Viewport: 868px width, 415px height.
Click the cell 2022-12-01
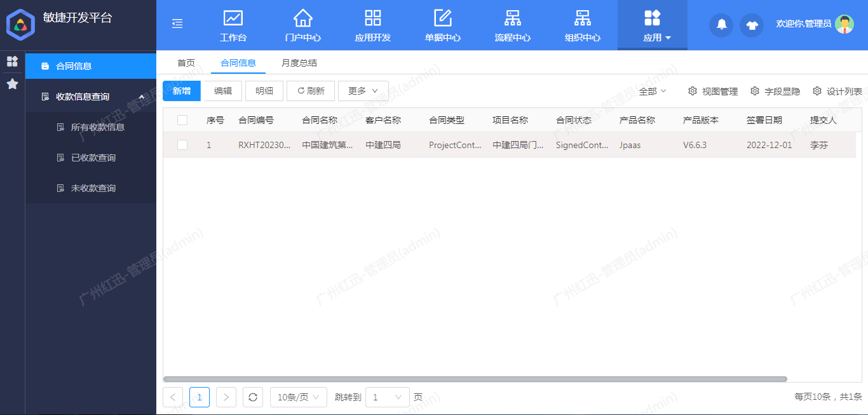pos(770,145)
